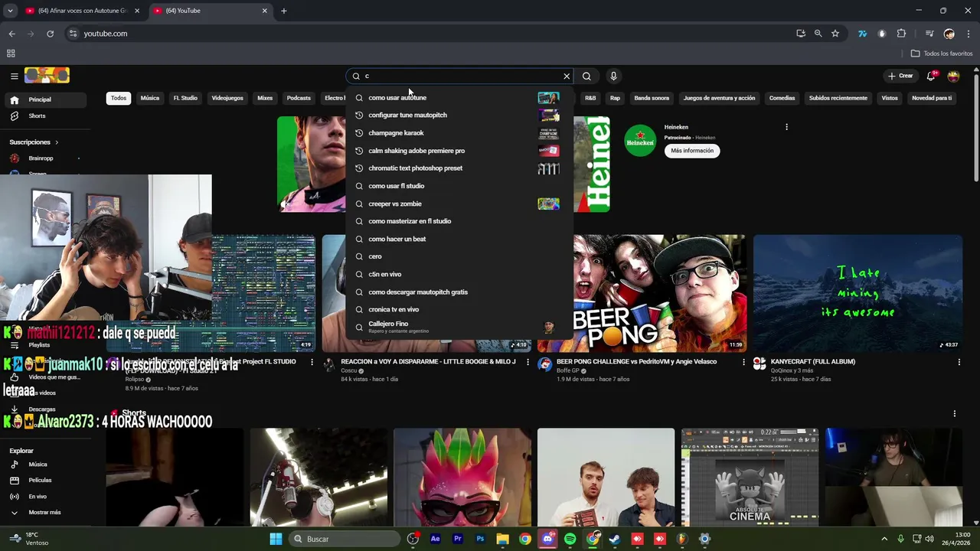Viewport: 980px width, 551px height.
Task: Choose suggestion como hacer un beat
Action: point(459,239)
